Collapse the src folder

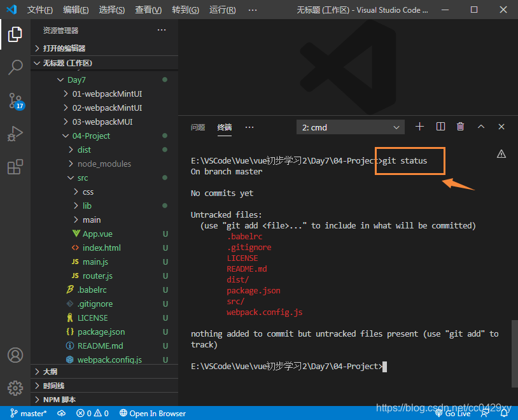click(x=104, y=178)
